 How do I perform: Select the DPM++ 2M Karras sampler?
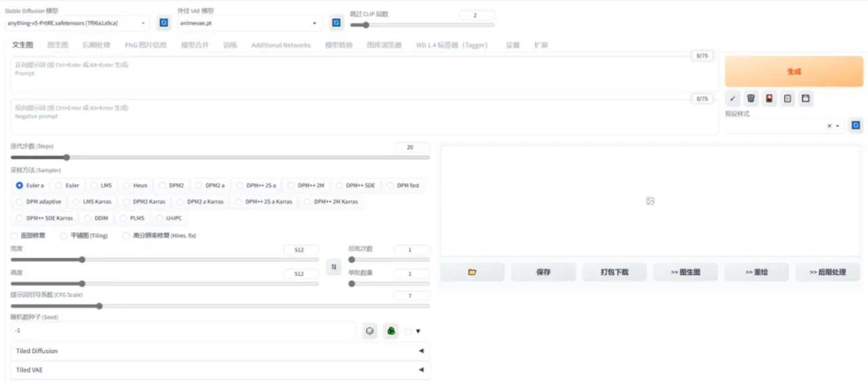pyautogui.click(x=331, y=201)
